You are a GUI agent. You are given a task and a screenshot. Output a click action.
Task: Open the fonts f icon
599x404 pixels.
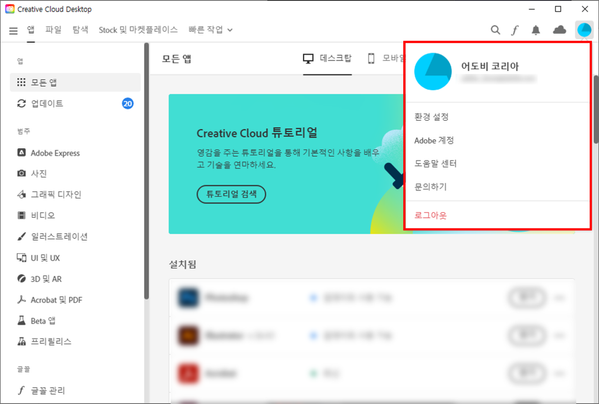click(515, 30)
